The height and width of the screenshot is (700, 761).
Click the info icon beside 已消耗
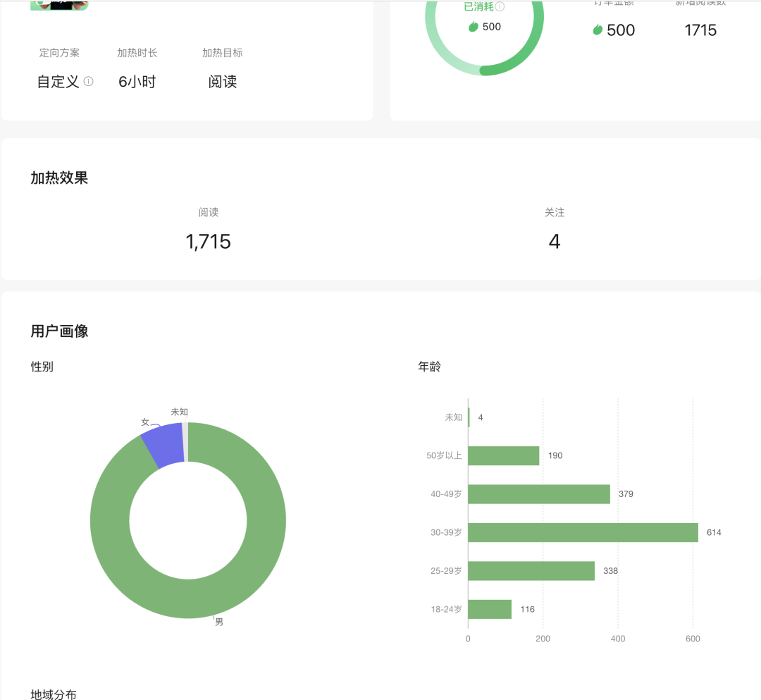point(500,6)
